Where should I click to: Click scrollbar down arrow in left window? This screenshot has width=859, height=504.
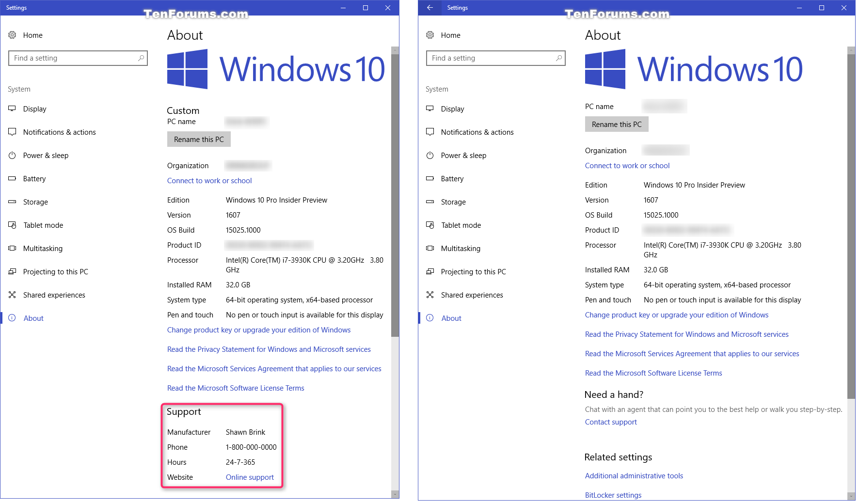(x=395, y=494)
